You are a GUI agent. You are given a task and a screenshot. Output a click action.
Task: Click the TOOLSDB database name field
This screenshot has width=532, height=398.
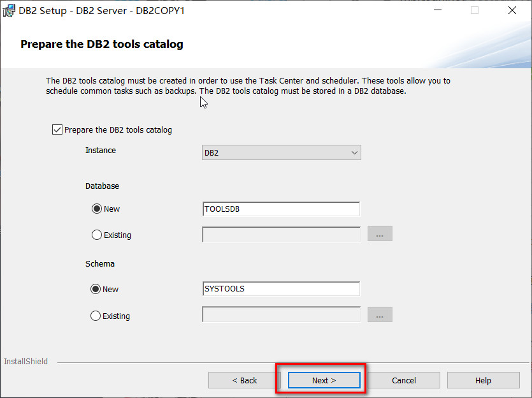point(281,209)
